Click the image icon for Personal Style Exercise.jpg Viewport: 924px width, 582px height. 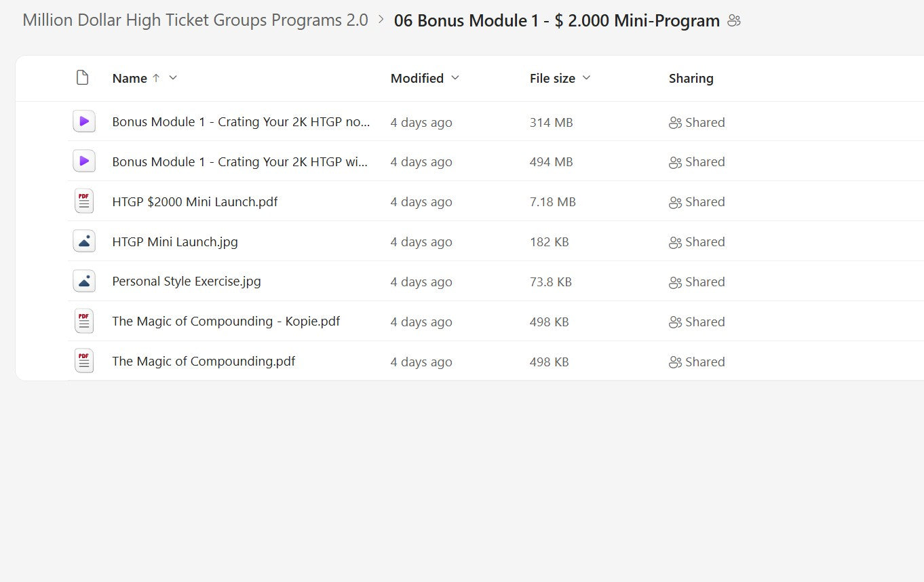point(83,281)
